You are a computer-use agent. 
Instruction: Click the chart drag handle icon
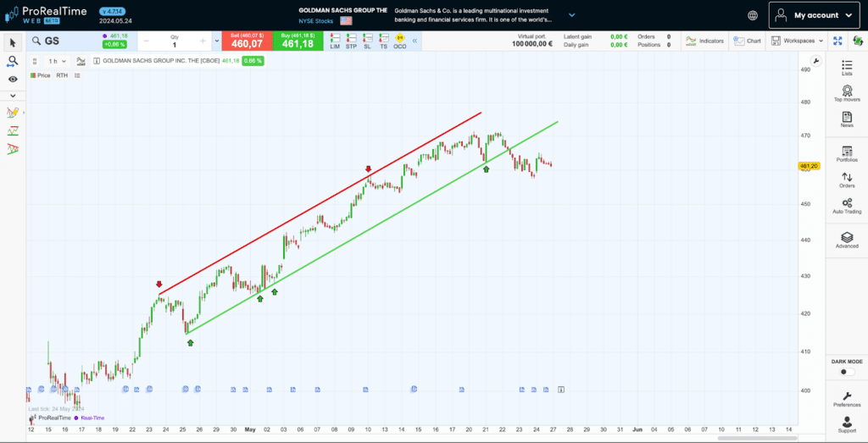[35, 61]
